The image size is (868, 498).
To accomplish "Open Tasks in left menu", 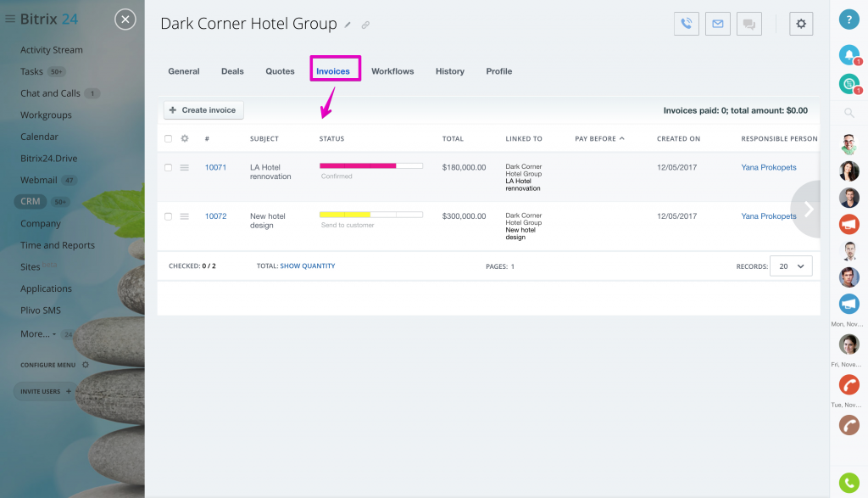I will click(31, 71).
